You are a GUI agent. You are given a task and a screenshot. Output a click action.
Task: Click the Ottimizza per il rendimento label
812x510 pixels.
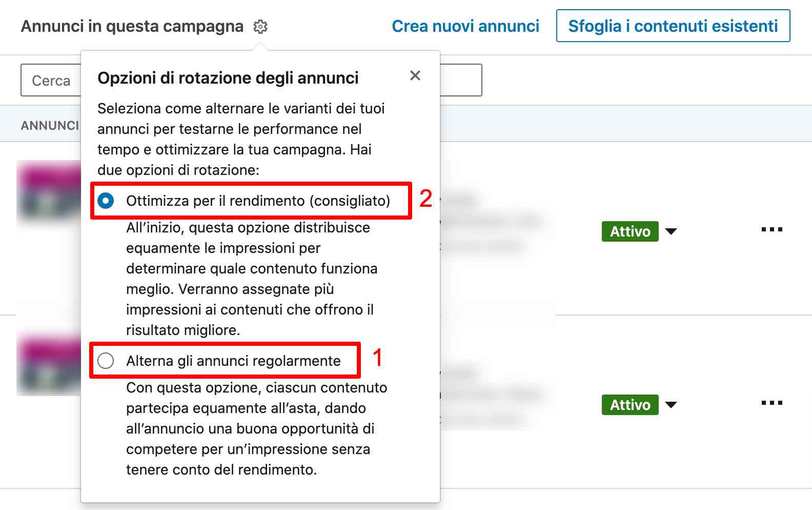(x=258, y=201)
